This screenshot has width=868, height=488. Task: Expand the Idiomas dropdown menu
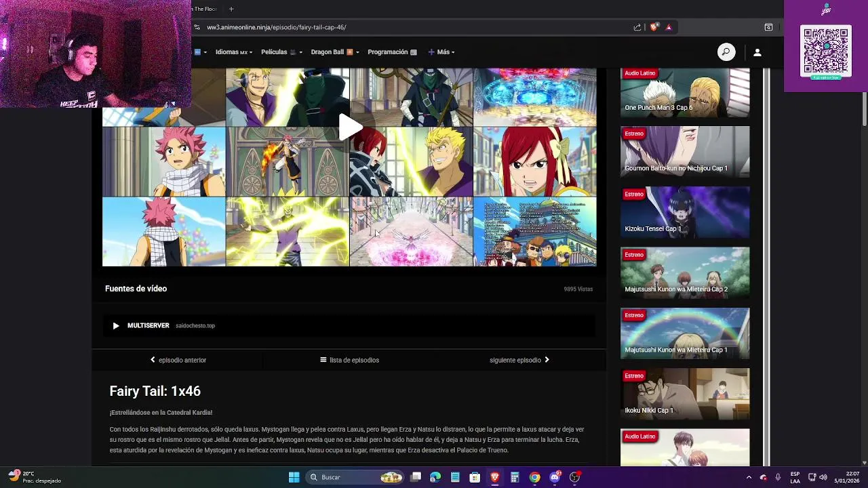tap(234, 52)
